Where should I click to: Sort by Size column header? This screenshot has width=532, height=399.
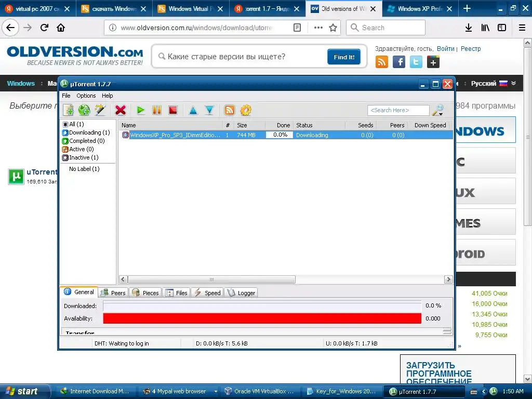[250, 125]
